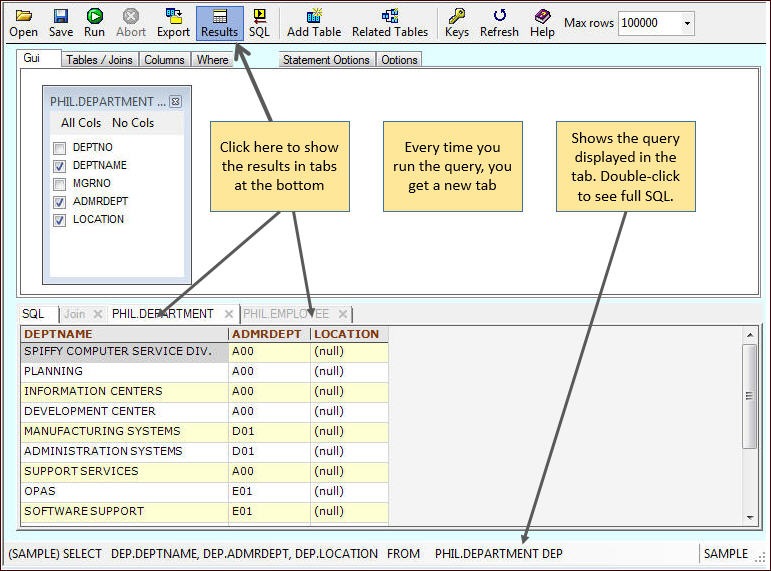Uncheck the DEPTNAME column checkbox

59,166
